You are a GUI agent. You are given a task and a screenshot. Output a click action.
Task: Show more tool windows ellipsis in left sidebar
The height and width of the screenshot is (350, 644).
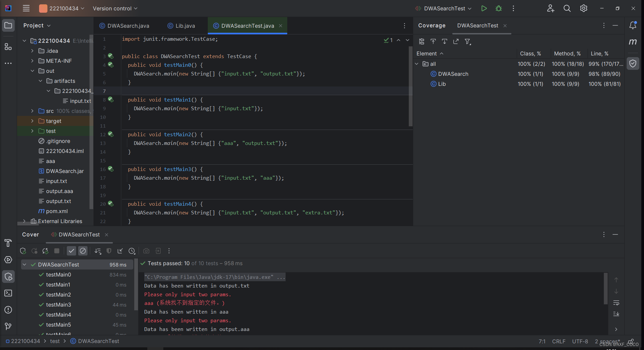(x=8, y=63)
